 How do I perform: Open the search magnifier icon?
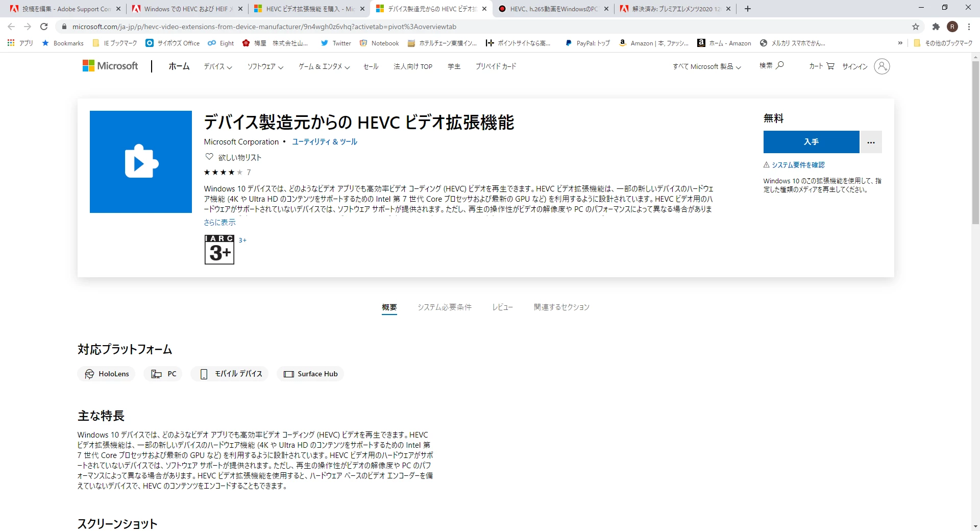tap(779, 65)
